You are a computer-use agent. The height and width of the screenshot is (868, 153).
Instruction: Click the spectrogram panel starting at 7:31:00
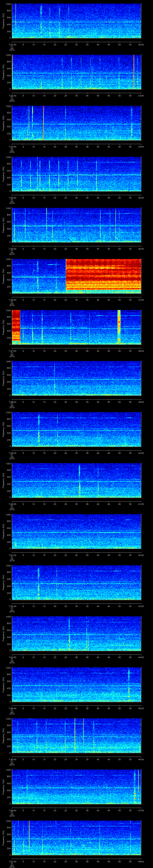click(77, 21)
